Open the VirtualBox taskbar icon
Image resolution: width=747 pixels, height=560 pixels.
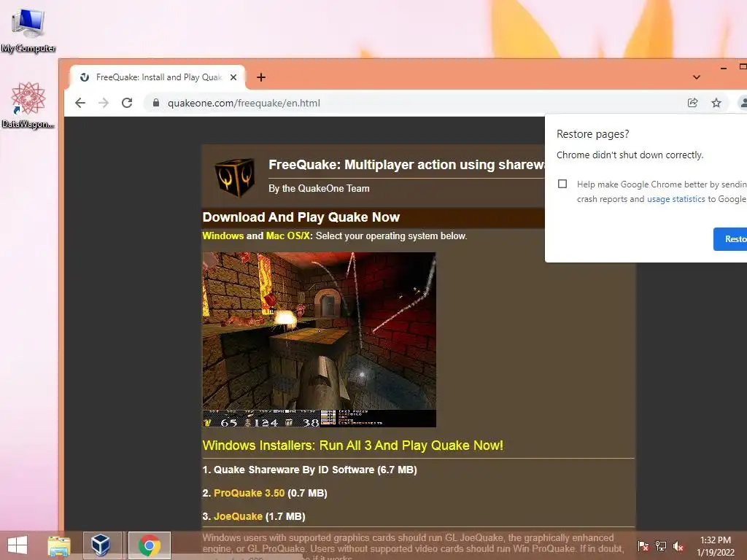101,545
